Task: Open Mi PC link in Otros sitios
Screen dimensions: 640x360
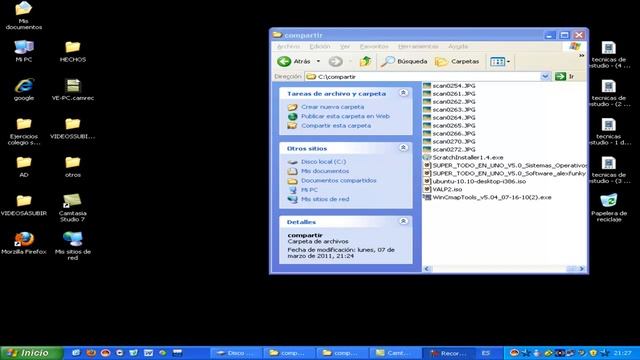Action: 309,190
